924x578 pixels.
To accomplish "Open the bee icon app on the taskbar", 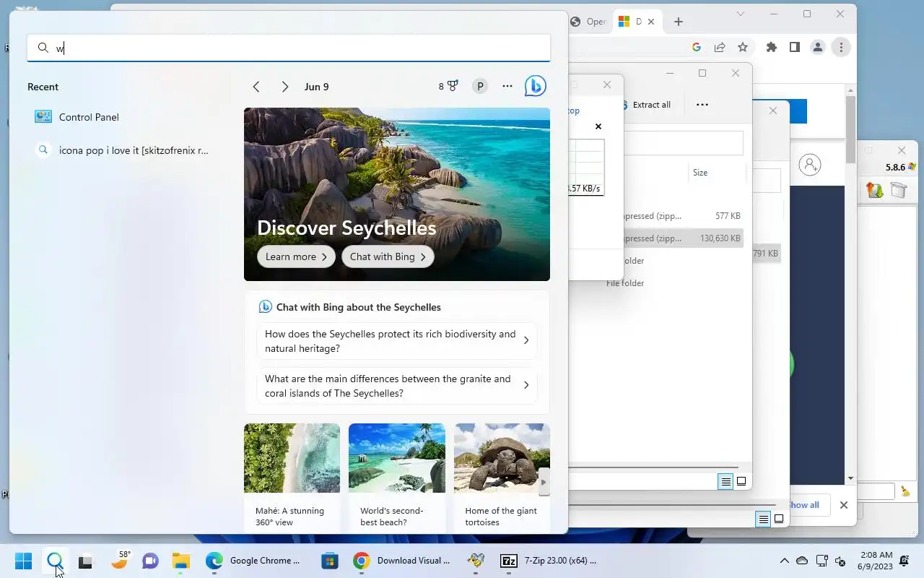I will tap(476, 561).
